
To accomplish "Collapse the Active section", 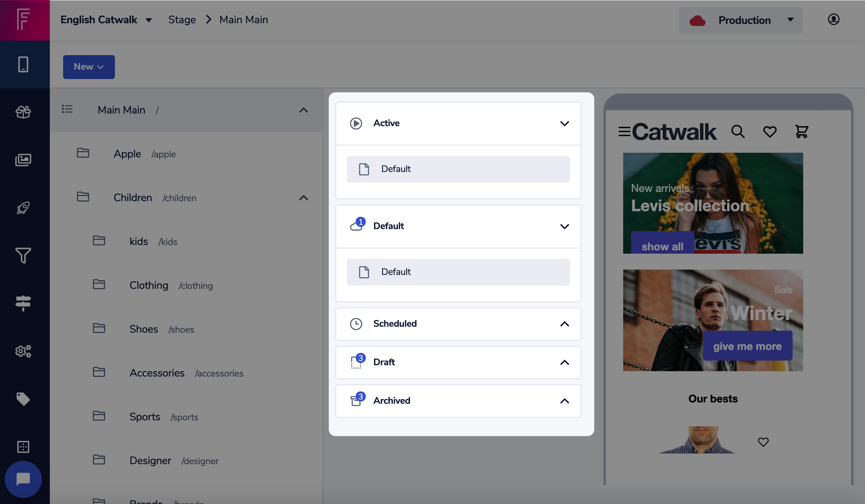I will click(564, 124).
